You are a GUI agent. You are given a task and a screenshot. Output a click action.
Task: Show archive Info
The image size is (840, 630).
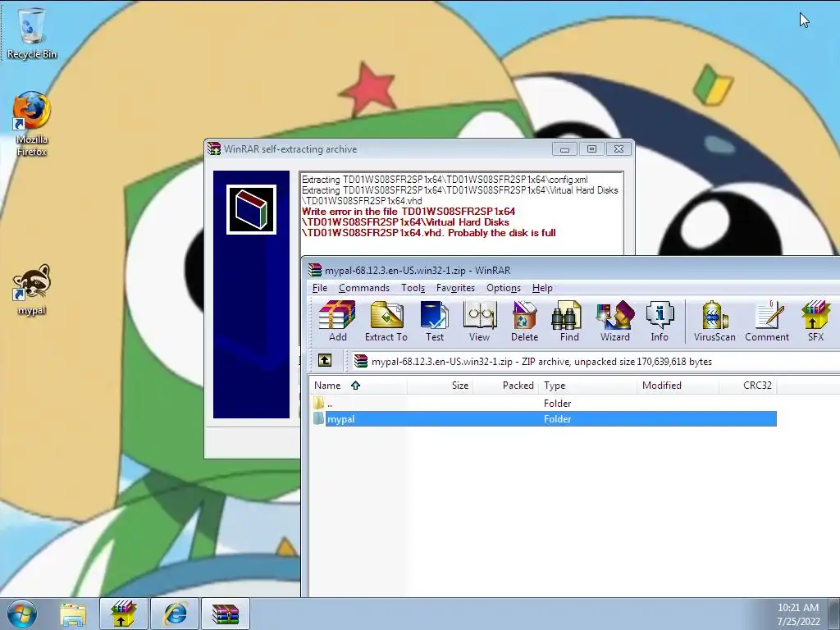click(x=660, y=321)
